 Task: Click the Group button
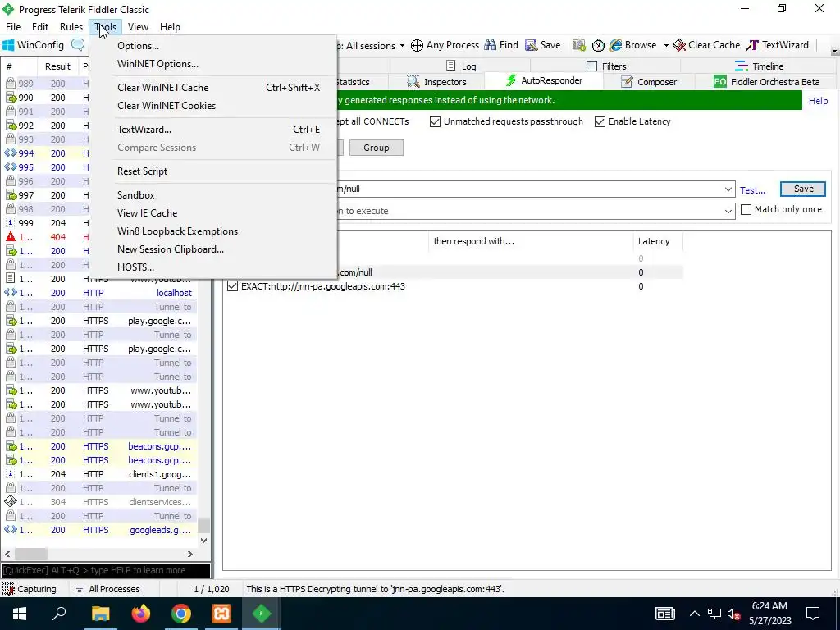[376, 148]
